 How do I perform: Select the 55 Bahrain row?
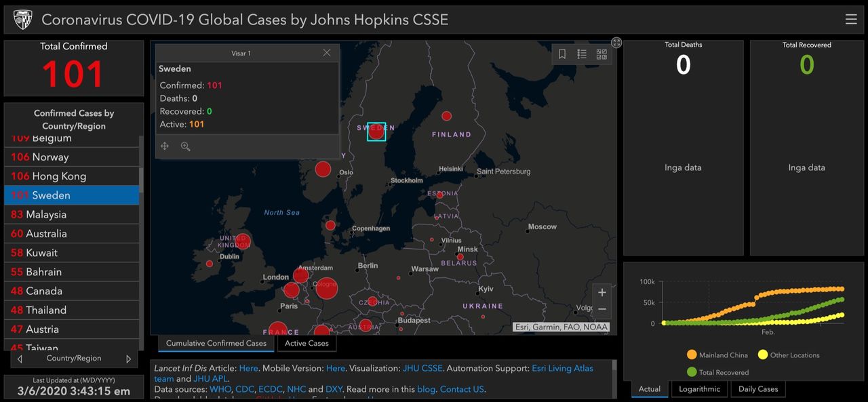coord(71,272)
